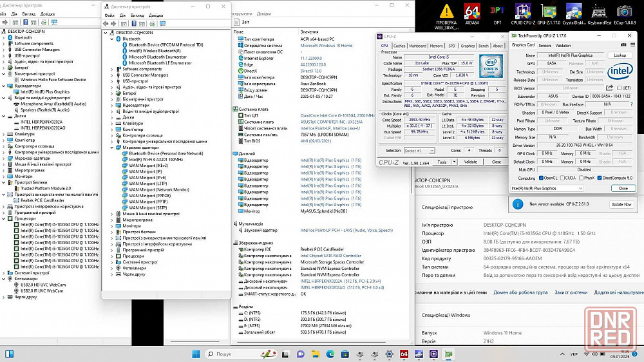Viewport: 644px width, 362px height.
Task: Open Settings gear from taskbar
Action: coord(390,354)
